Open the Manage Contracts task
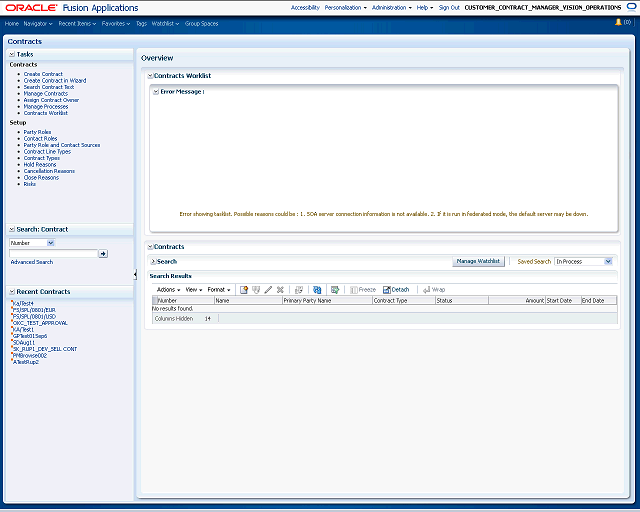This screenshot has width=640, height=512. pos(46,94)
